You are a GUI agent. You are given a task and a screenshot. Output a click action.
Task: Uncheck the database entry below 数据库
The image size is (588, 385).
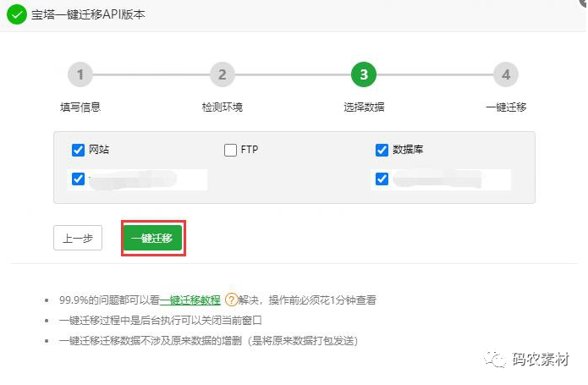[x=382, y=179]
